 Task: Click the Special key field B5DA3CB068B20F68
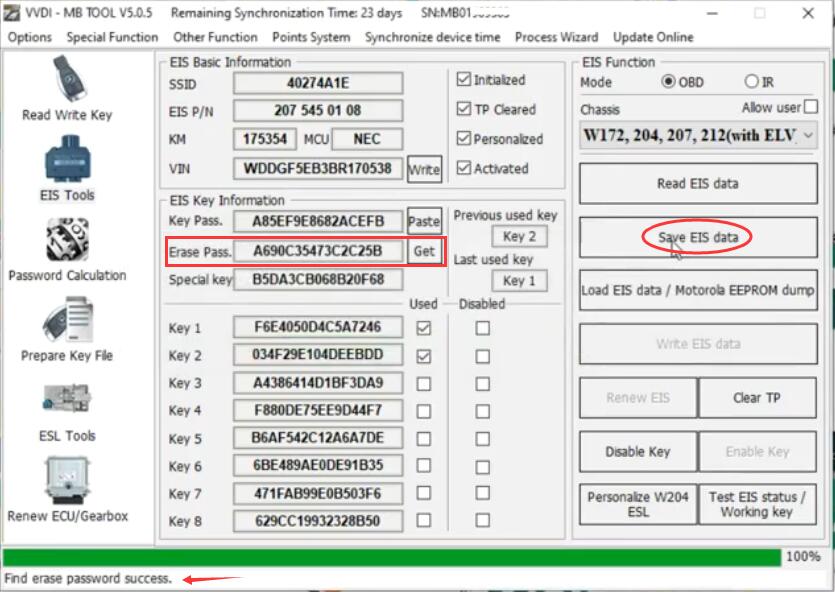pos(318,279)
